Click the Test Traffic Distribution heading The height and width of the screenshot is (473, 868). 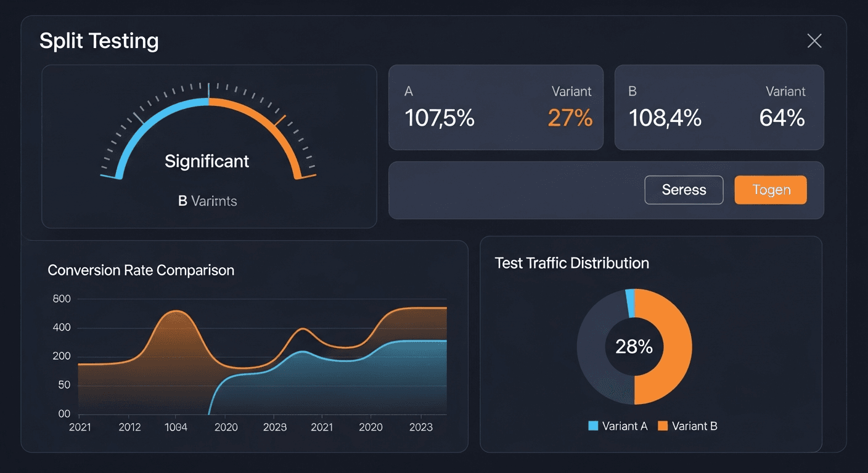pyautogui.click(x=571, y=263)
